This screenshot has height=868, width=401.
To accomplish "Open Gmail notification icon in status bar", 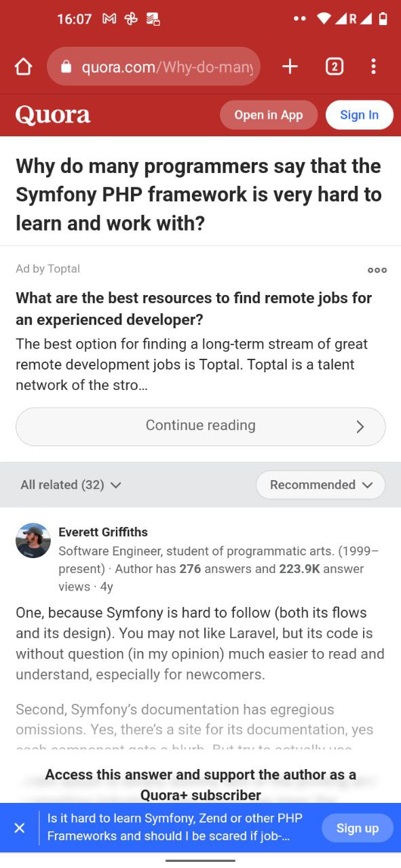I will click(x=109, y=19).
